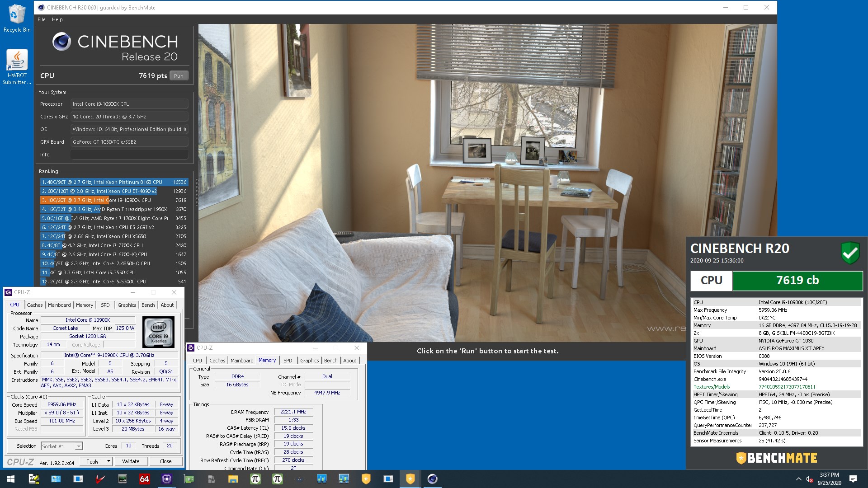
Task: Click the Core Speed 5959.06 MHz value
Action: click(x=62, y=404)
